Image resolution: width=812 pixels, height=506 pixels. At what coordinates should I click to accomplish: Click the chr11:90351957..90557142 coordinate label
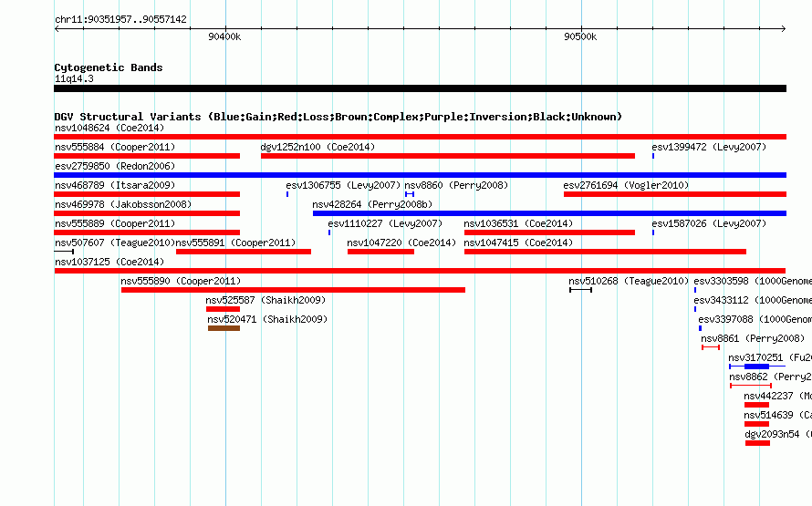tap(120, 20)
